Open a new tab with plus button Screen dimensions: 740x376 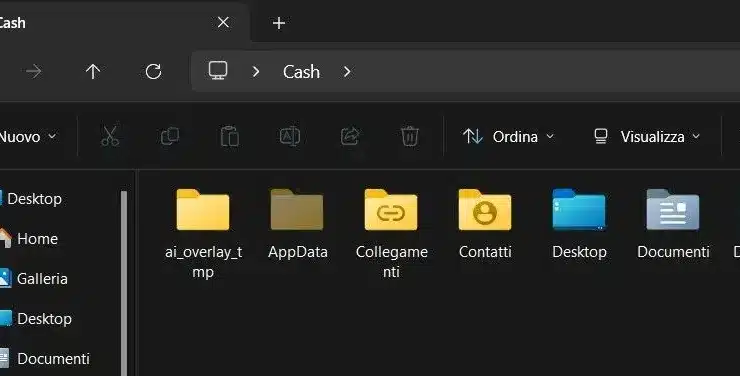[279, 23]
